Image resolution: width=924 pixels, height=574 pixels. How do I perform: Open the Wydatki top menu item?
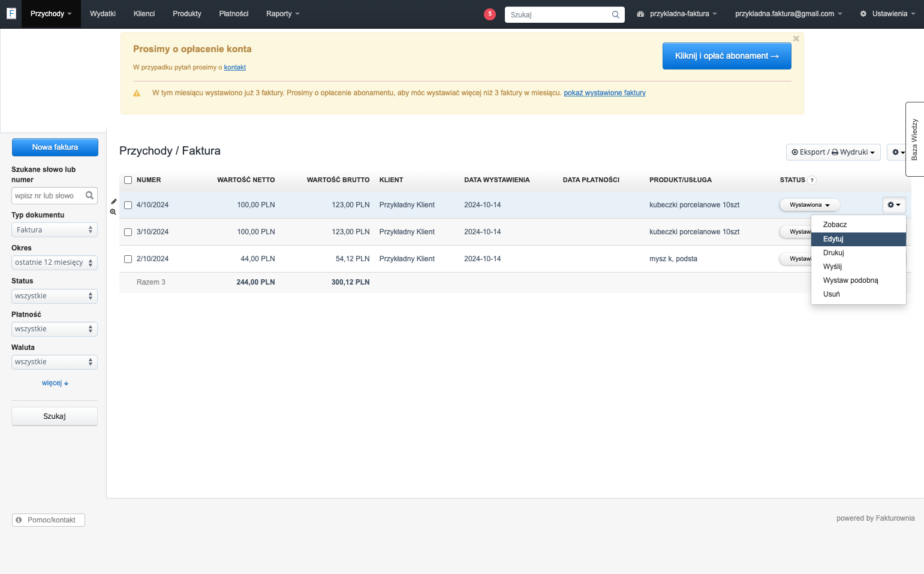point(103,14)
